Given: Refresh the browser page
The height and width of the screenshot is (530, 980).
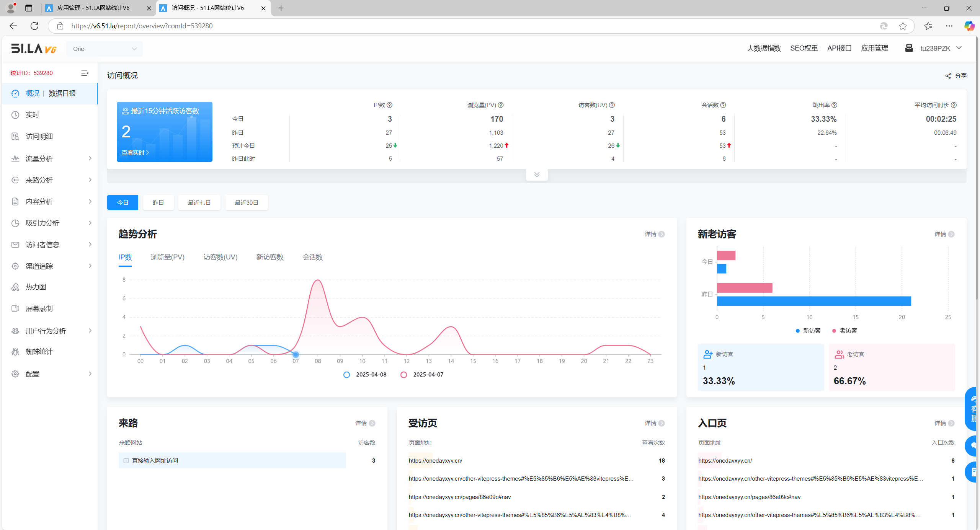Looking at the screenshot, I should (34, 26).
